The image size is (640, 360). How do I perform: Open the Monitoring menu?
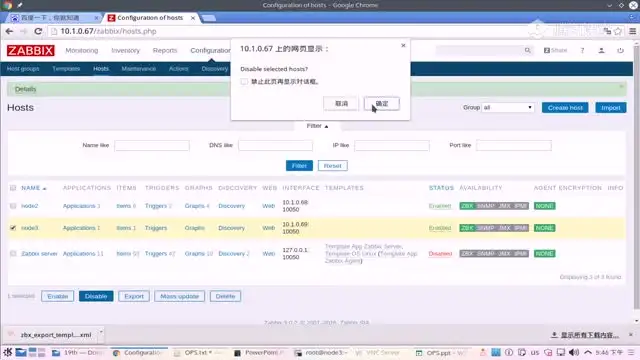click(82, 50)
